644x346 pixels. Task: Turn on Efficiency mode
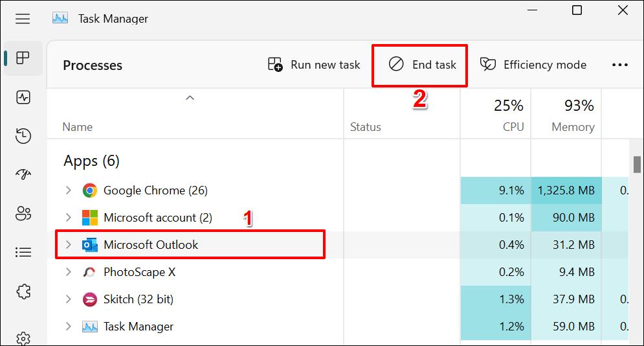click(x=533, y=65)
